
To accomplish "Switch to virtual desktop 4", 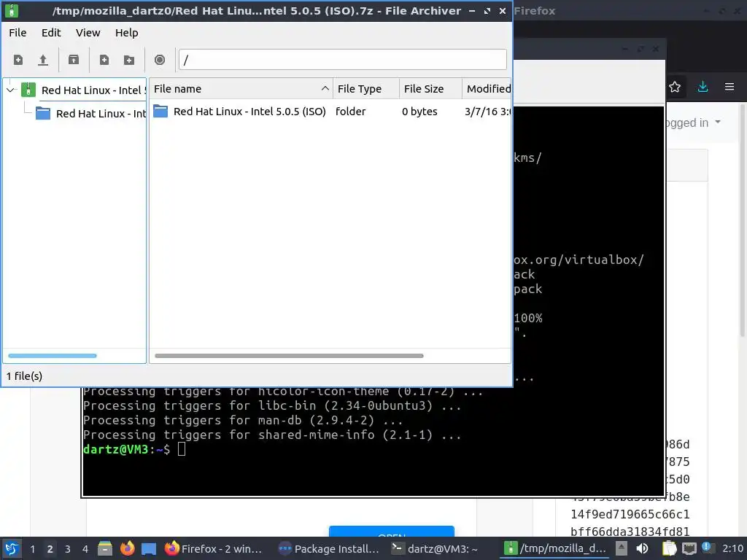I will (85, 549).
